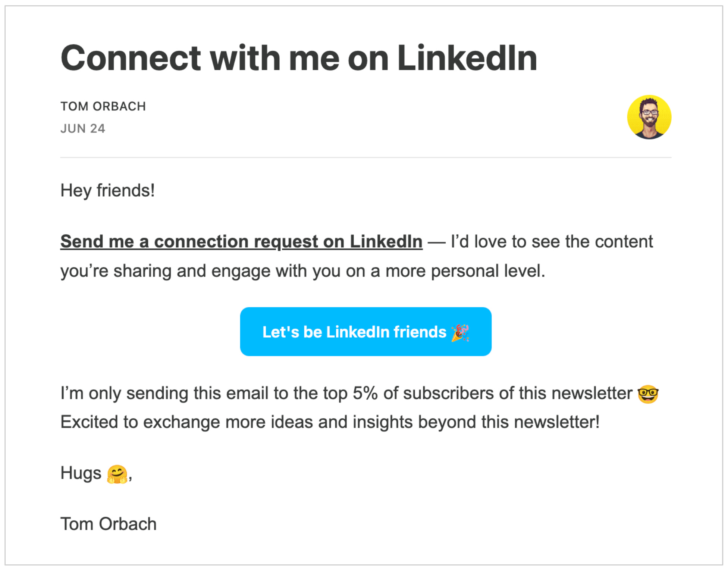Click the 'Excited to exchange more ideas' line
The width and height of the screenshot is (728, 570).
coord(330,422)
